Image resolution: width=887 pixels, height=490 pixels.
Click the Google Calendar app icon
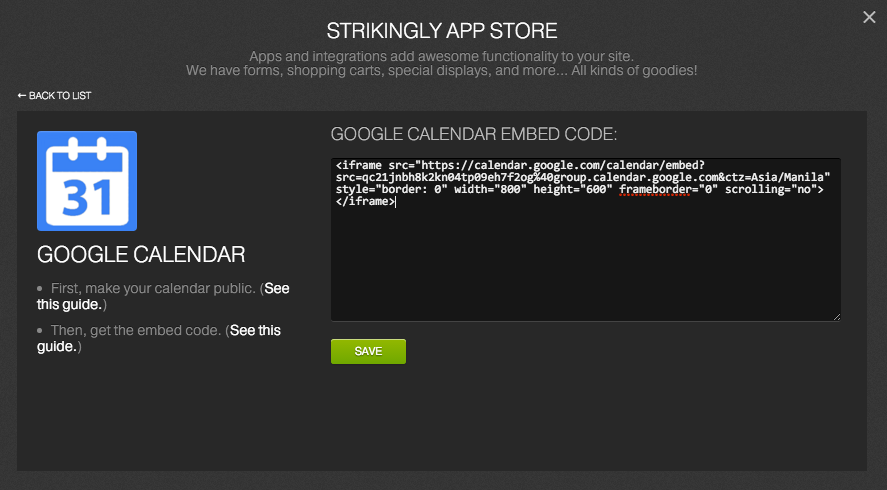(87, 180)
